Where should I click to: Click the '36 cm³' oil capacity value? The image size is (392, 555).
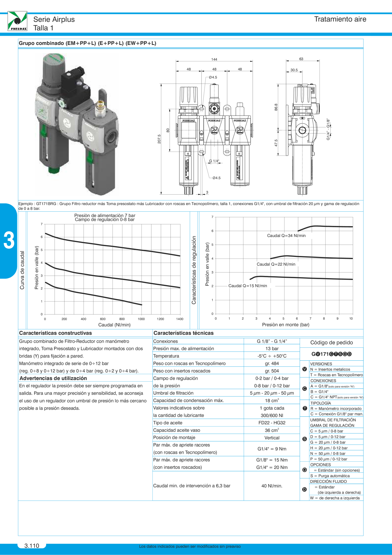click(x=272, y=430)
